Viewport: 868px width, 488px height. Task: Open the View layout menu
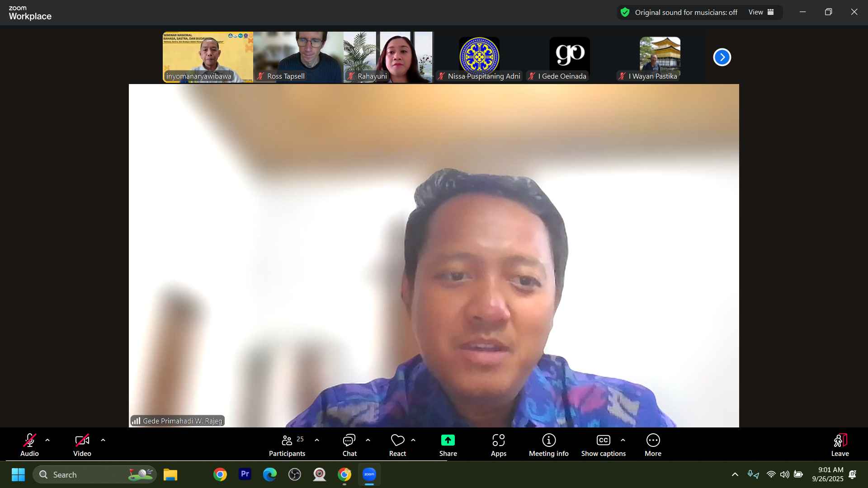tap(761, 13)
